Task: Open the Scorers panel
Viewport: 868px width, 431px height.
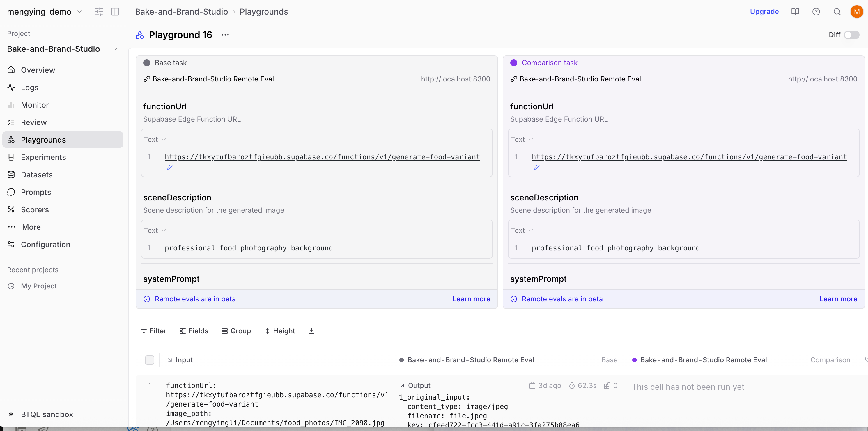Action: (x=35, y=209)
